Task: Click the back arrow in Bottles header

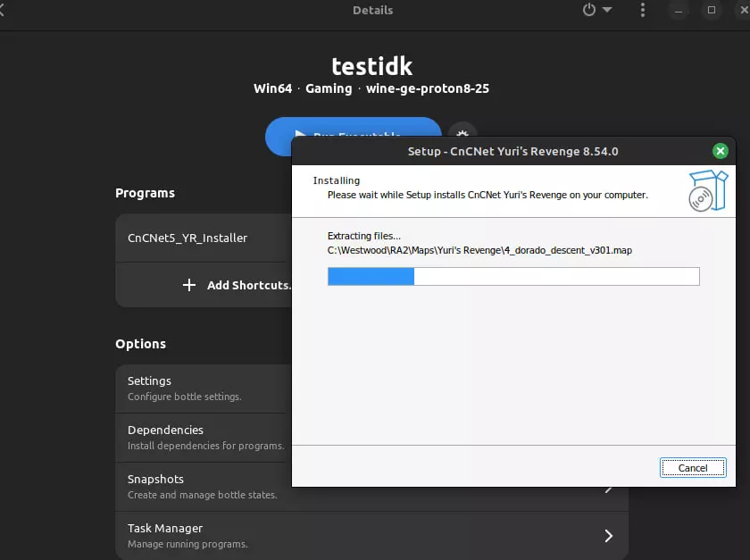Action: tap(2, 10)
